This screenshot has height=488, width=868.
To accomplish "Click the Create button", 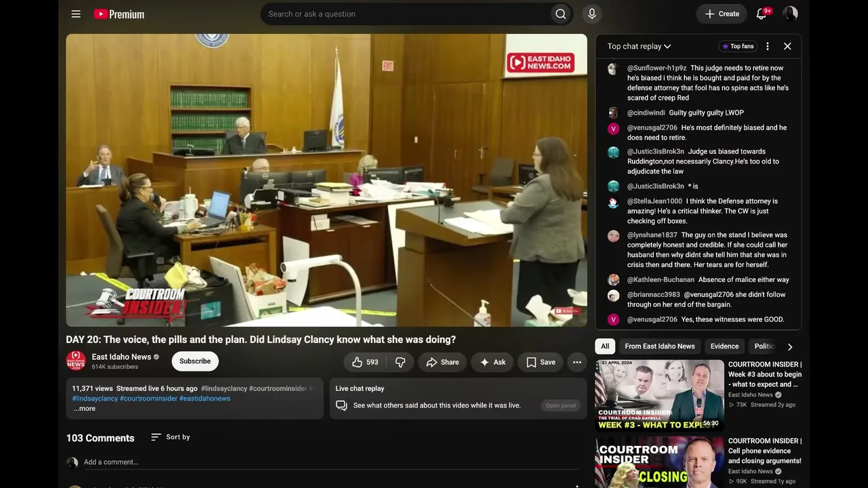I will tap(722, 14).
